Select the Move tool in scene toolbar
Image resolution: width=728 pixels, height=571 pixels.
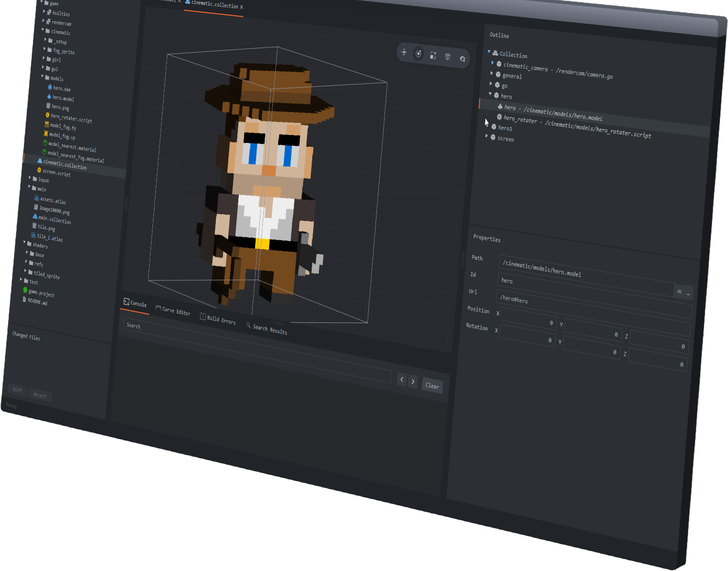(404, 52)
